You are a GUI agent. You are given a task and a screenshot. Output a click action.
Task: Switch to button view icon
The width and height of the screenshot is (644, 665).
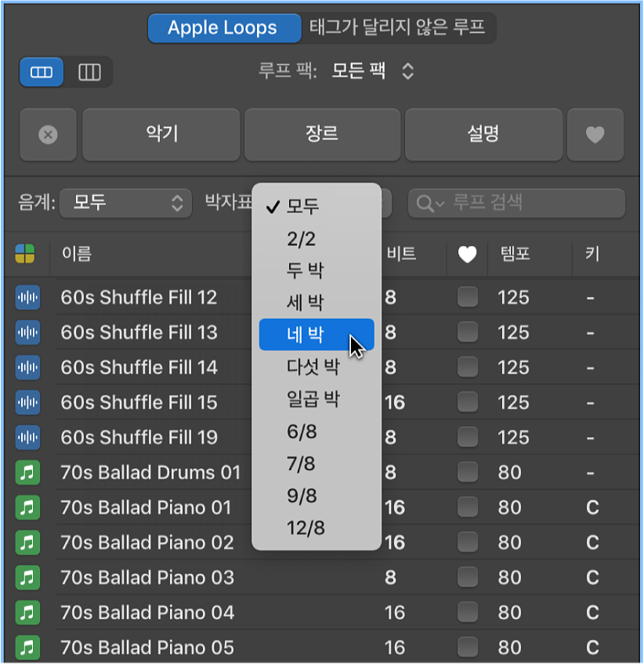42,73
